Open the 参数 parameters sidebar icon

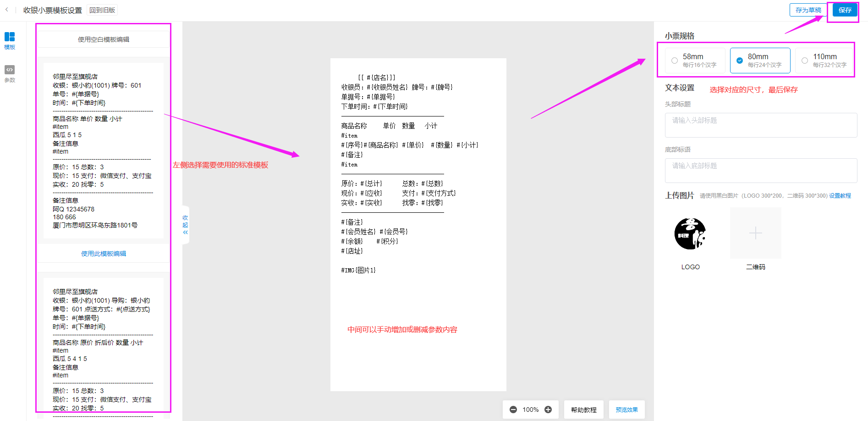(10, 73)
